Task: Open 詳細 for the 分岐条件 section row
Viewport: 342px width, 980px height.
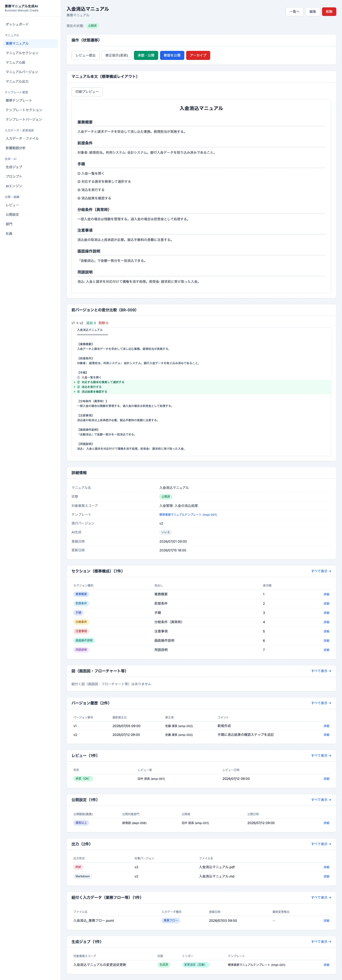Action: pyautogui.click(x=326, y=622)
